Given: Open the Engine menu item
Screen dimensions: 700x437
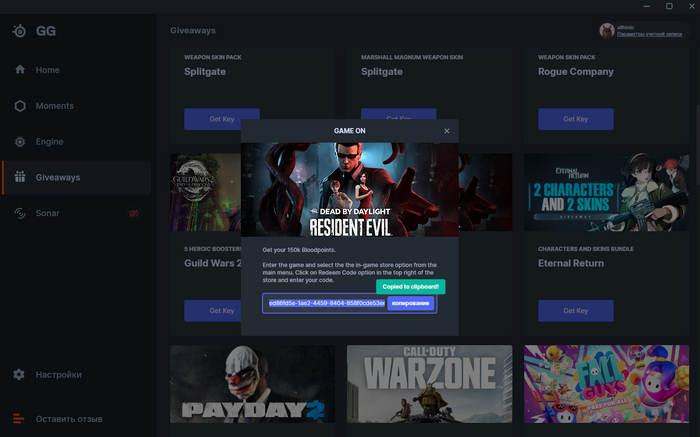Looking at the screenshot, I should click(x=77, y=142).
